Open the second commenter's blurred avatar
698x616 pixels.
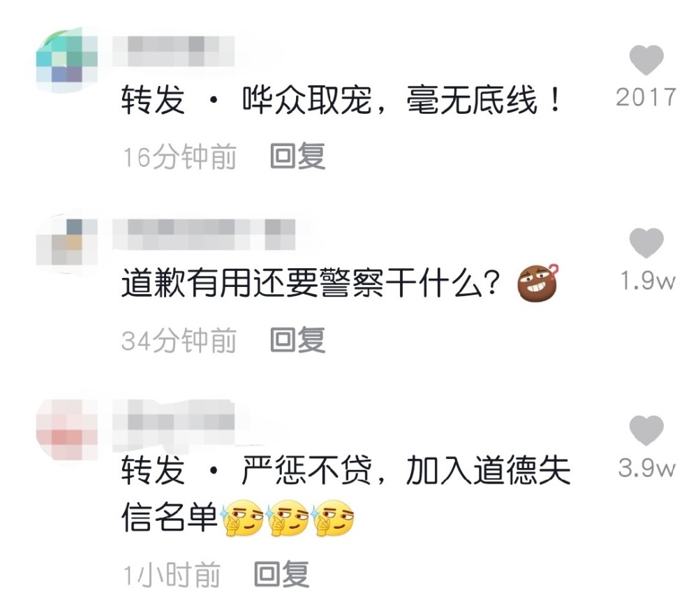pos(67,243)
